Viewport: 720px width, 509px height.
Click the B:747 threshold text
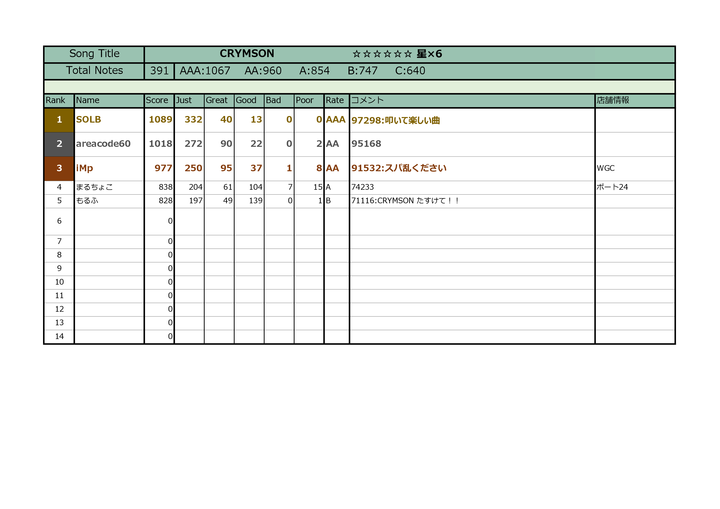(x=362, y=71)
